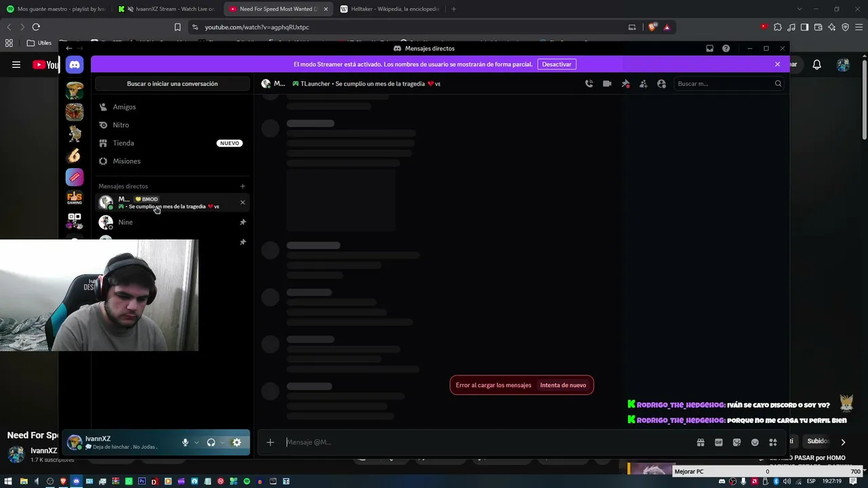Select the BMOD direct message conversation
This screenshot has height=488, width=868.
pos(172,203)
